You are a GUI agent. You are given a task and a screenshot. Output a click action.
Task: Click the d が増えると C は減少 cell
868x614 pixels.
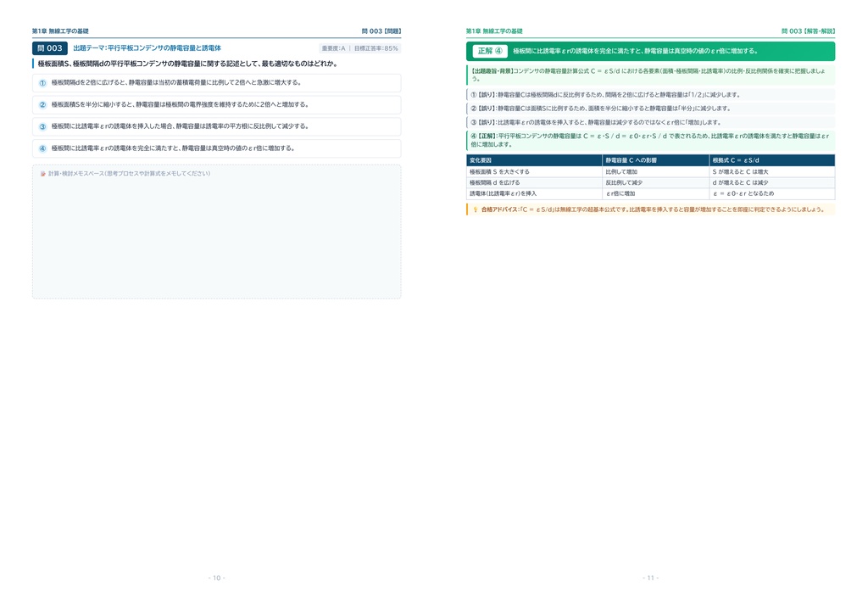click(x=772, y=182)
